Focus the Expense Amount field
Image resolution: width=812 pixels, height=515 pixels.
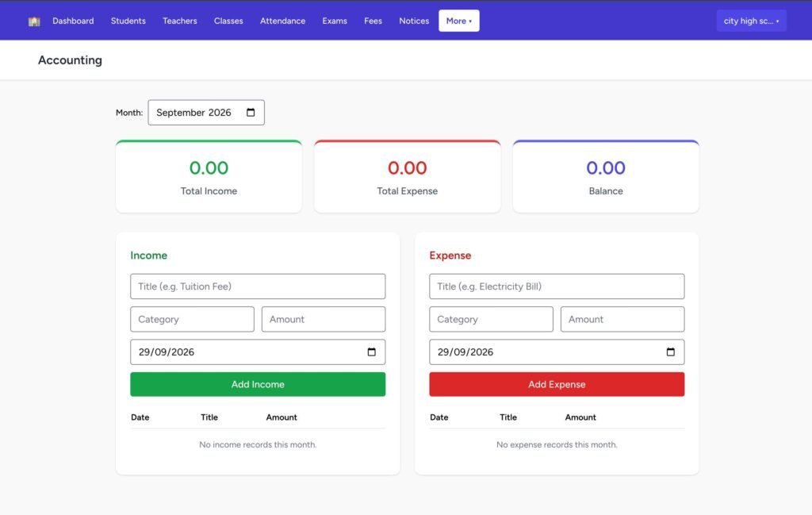pos(622,319)
